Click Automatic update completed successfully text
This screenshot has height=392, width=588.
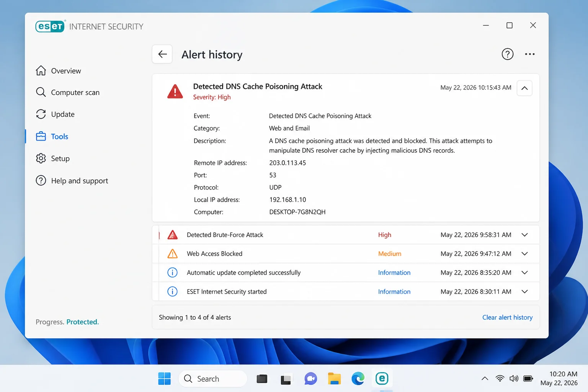(243, 273)
